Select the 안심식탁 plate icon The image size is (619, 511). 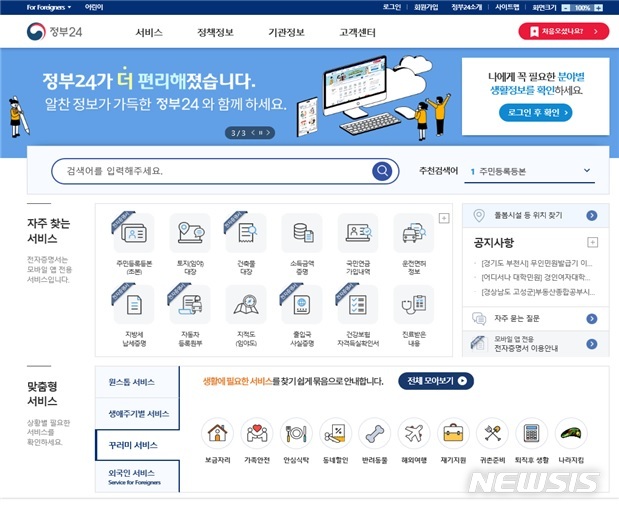pyautogui.click(x=296, y=433)
